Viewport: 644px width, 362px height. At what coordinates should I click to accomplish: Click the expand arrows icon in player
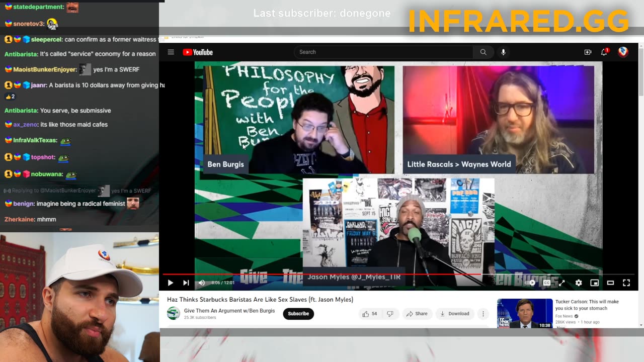[x=561, y=283]
